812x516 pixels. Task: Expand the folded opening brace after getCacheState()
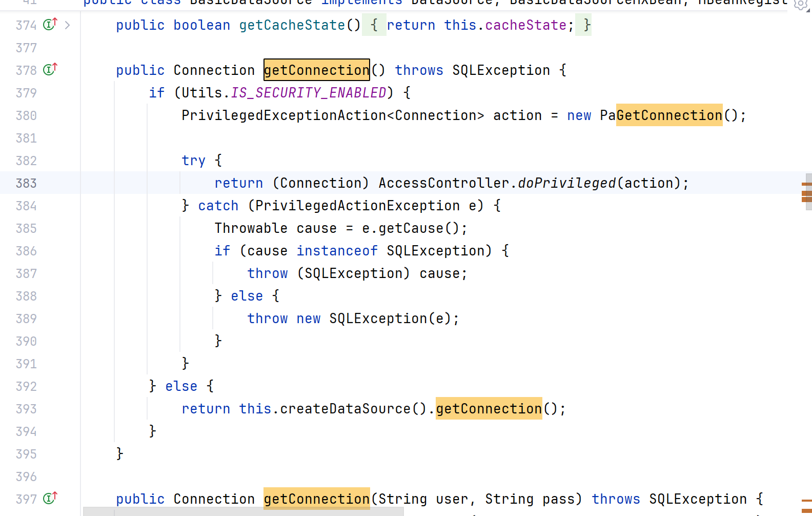click(x=374, y=25)
